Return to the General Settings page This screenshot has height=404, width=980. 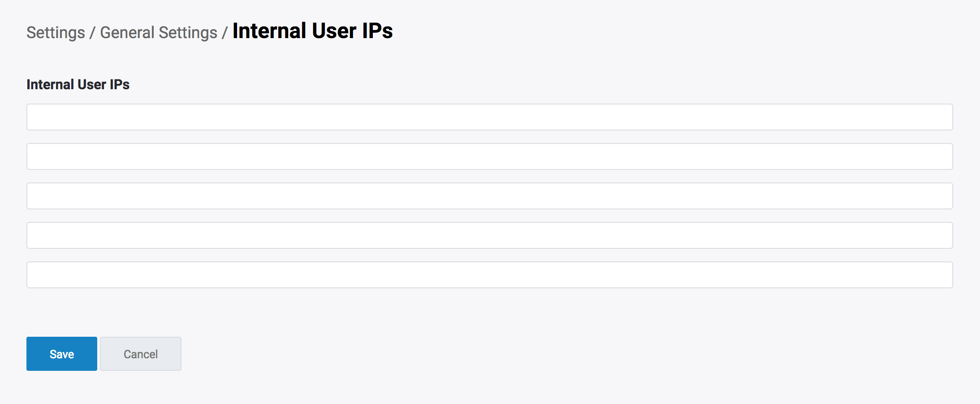[159, 33]
